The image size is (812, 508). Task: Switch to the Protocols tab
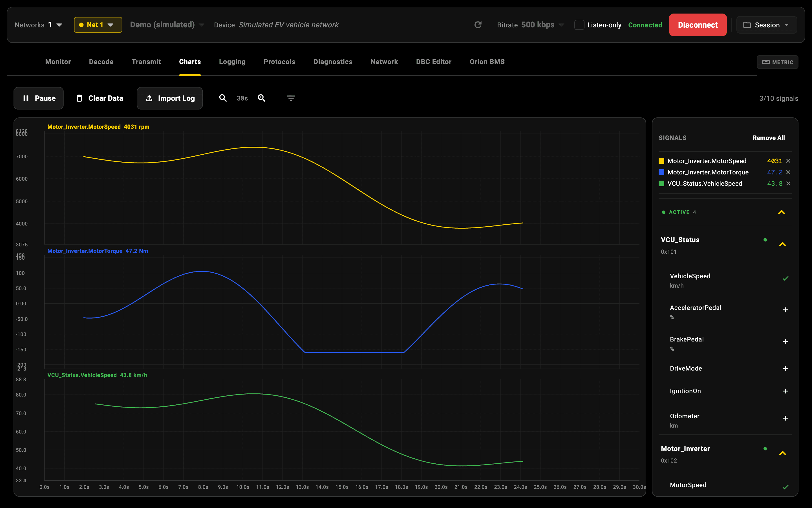click(x=279, y=62)
